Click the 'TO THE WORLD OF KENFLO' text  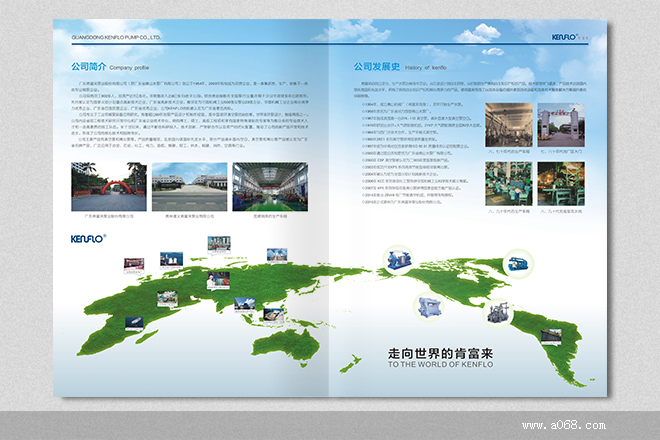coord(440,365)
